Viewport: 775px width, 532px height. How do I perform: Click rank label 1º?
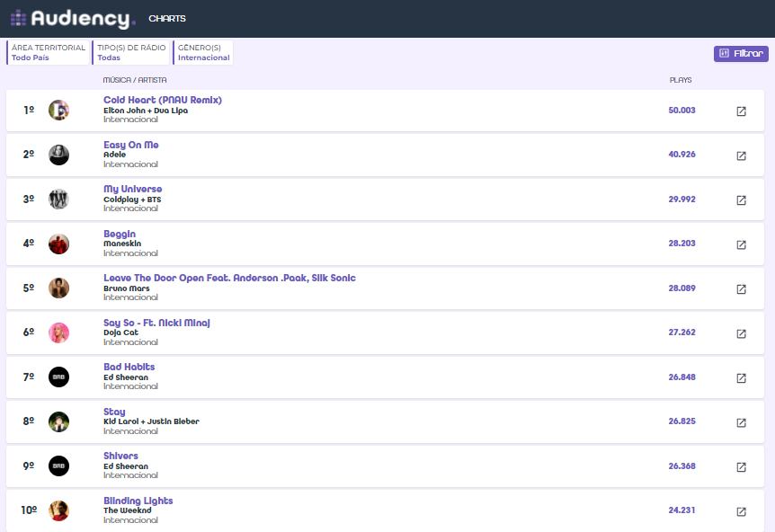tap(29, 110)
